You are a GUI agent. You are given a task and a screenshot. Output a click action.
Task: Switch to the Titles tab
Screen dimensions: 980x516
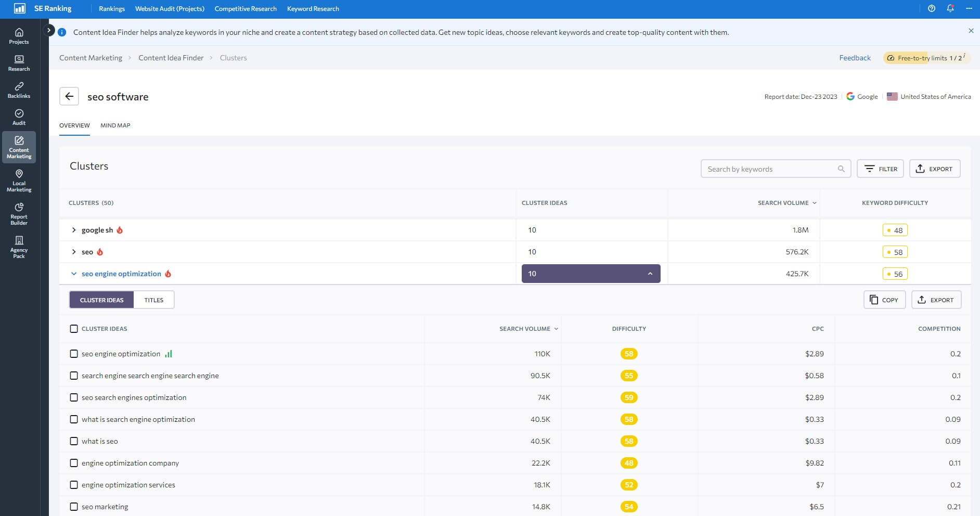[154, 300]
